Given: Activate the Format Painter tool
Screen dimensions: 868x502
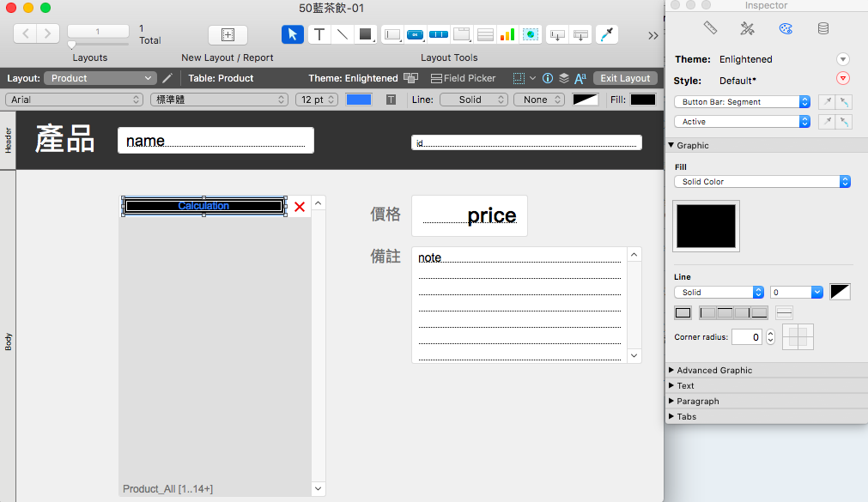Looking at the screenshot, I should [607, 35].
